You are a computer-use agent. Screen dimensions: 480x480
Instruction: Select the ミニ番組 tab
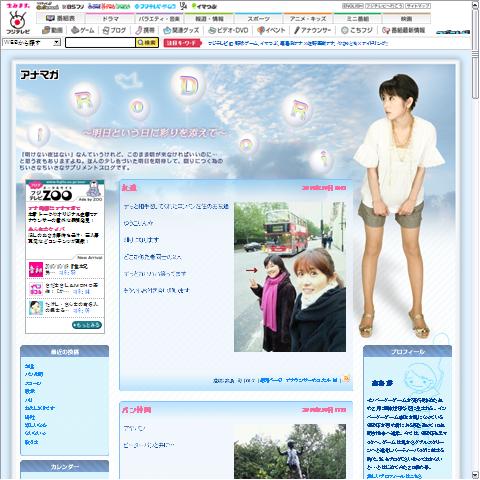(x=357, y=19)
